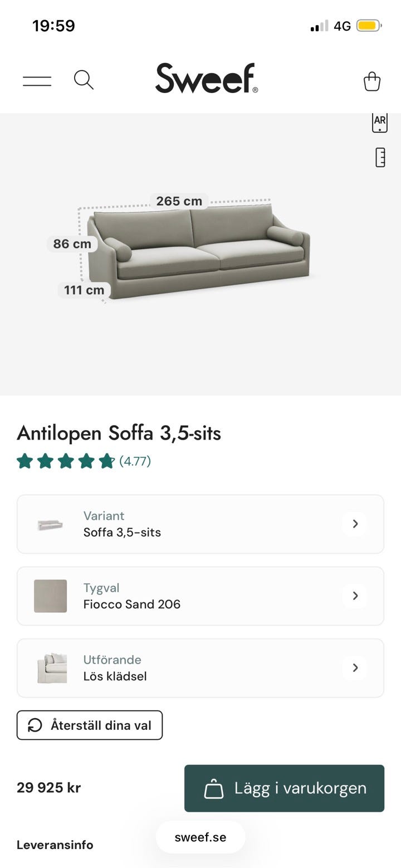Tap the sweef.se address pill
401x868 pixels.
click(x=200, y=837)
